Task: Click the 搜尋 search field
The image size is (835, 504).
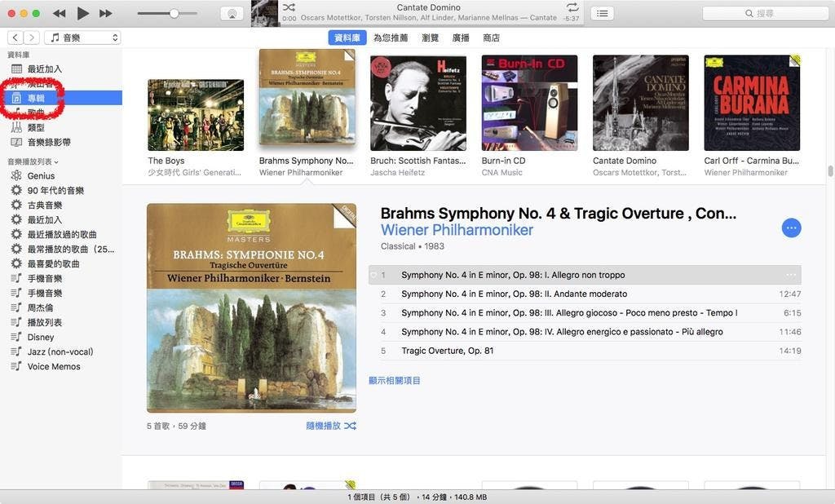Action: pyautogui.click(x=765, y=13)
